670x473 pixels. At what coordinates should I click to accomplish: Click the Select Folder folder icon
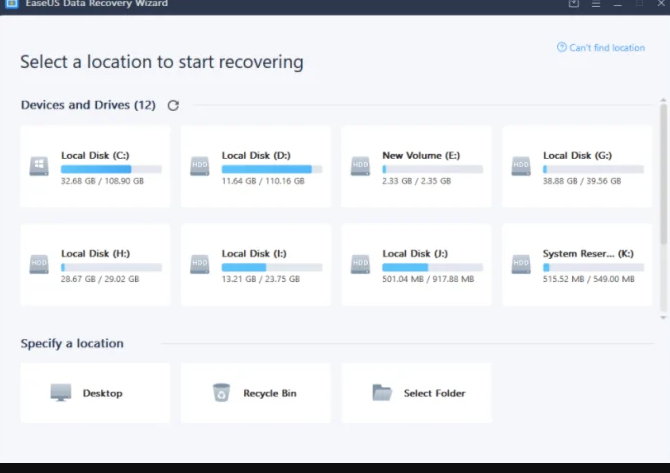coord(382,392)
